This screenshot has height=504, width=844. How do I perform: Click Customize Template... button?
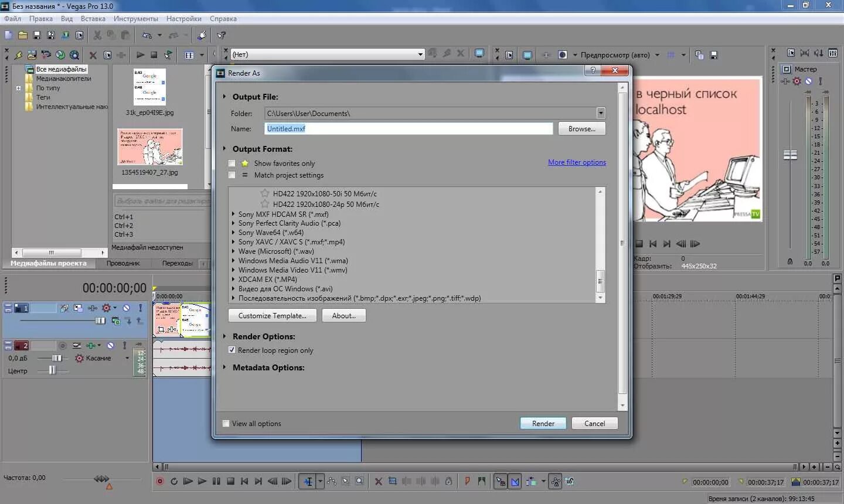(x=272, y=315)
